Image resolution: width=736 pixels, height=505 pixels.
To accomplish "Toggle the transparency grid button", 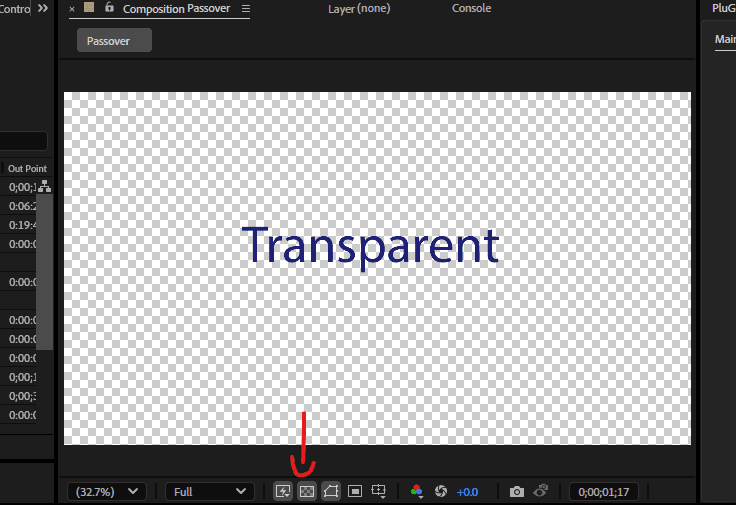I will (x=307, y=491).
